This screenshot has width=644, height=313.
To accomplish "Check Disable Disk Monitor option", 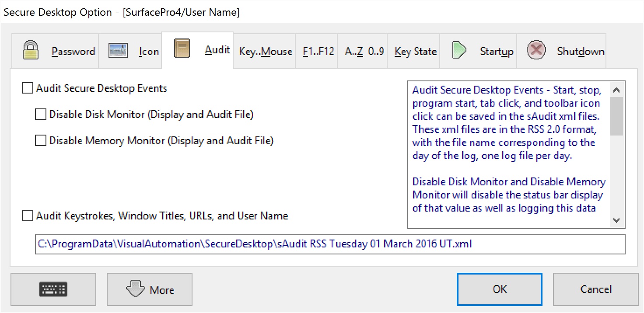I will pyautogui.click(x=41, y=115).
